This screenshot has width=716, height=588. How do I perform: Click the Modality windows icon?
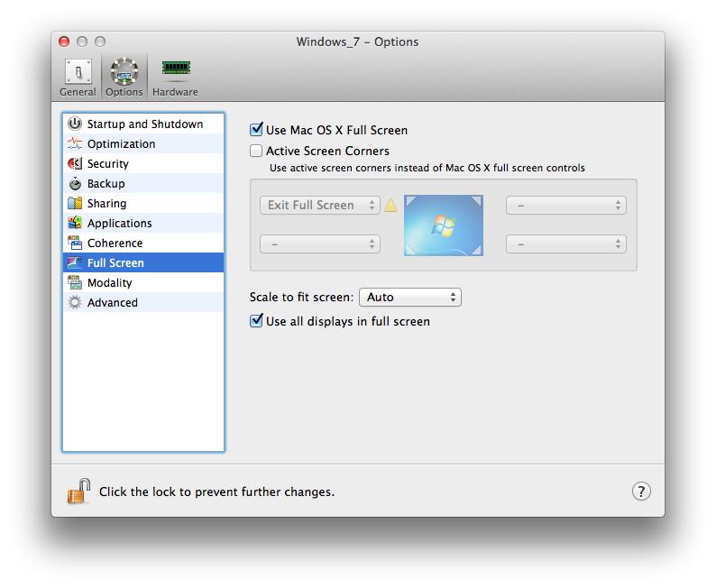[75, 282]
